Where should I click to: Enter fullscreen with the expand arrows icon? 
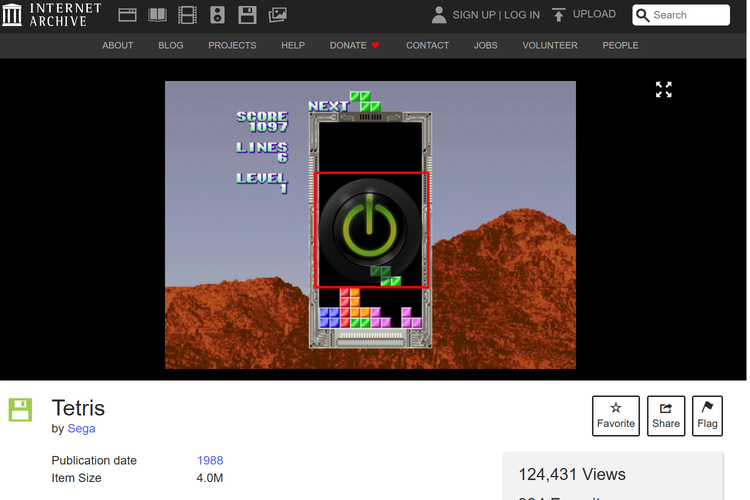[663, 89]
